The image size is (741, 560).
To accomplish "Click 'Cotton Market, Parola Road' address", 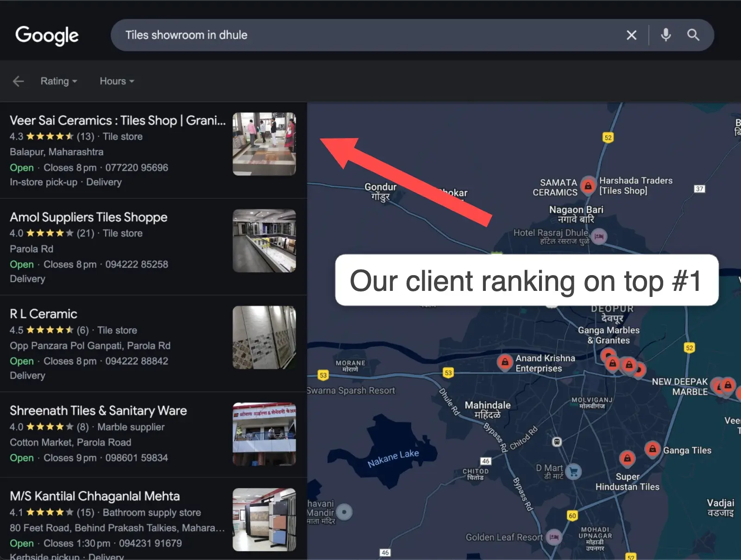I will point(70,442).
